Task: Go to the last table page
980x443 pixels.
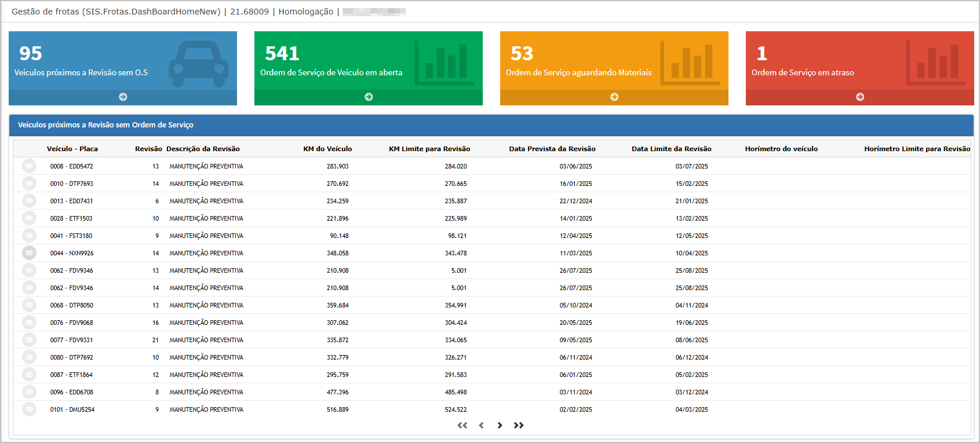Action: pyautogui.click(x=519, y=425)
